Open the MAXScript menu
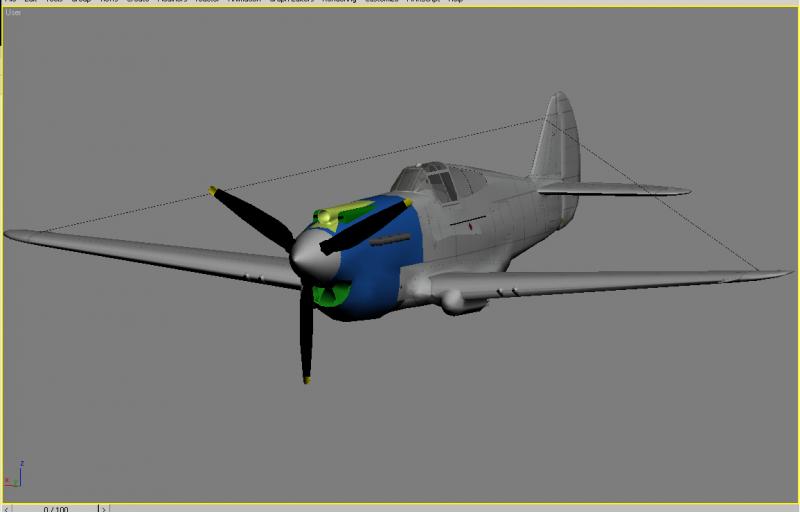800x512 pixels. [422, 2]
